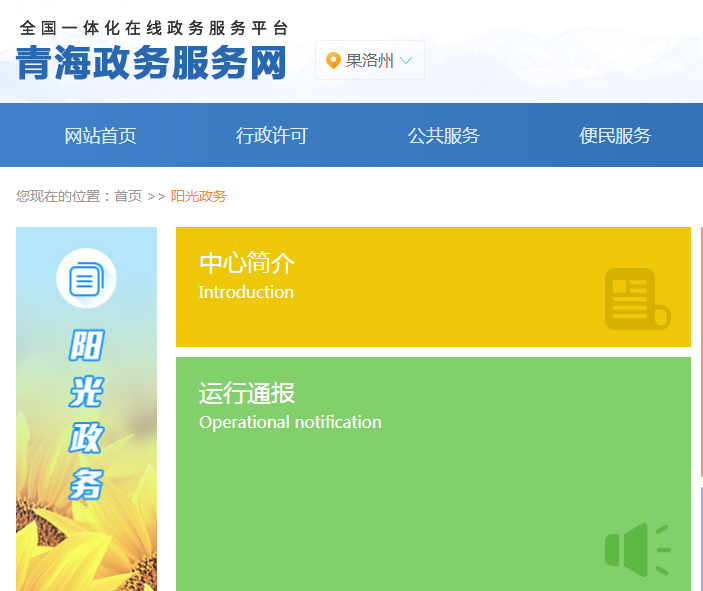Image resolution: width=703 pixels, height=591 pixels.
Task: Open 便民服务 navigation menu item
Action: (x=615, y=135)
